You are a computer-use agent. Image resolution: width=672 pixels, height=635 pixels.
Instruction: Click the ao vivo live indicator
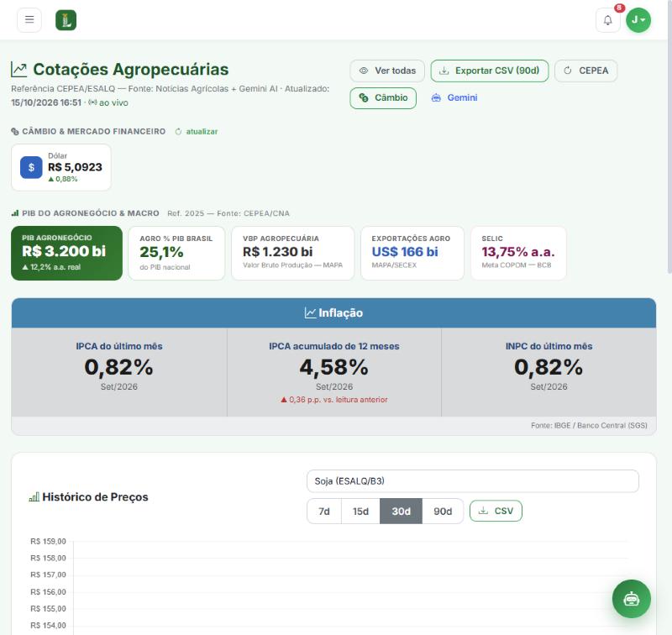coord(108,102)
